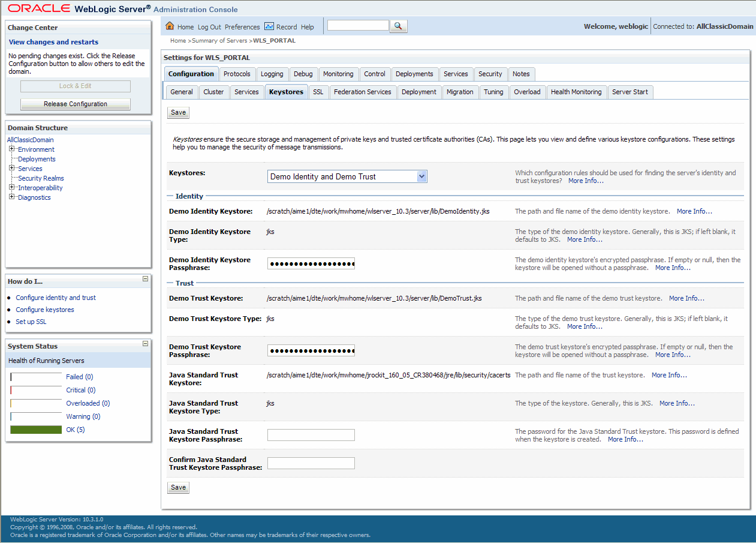The height and width of the screenshot is (543, 756).
Task: Go to Summary of Servers in the breadcrumb
Action: [x=220, y=41]
